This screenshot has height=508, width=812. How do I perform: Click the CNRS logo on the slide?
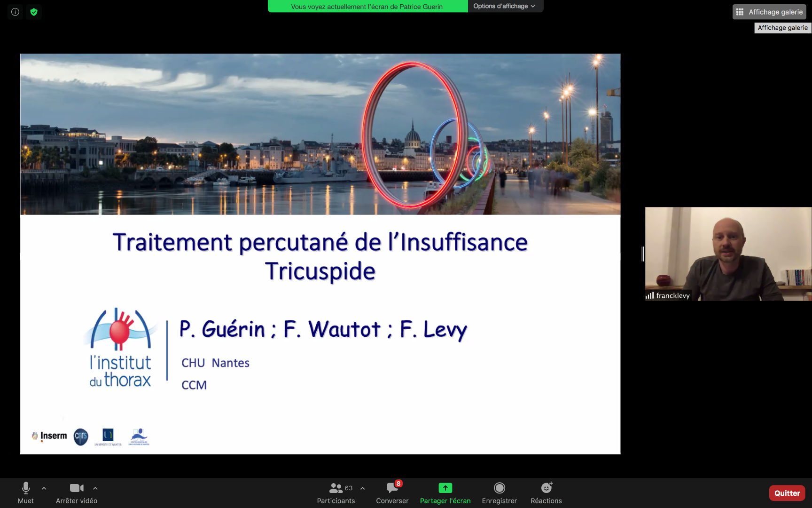coord(81,437)
